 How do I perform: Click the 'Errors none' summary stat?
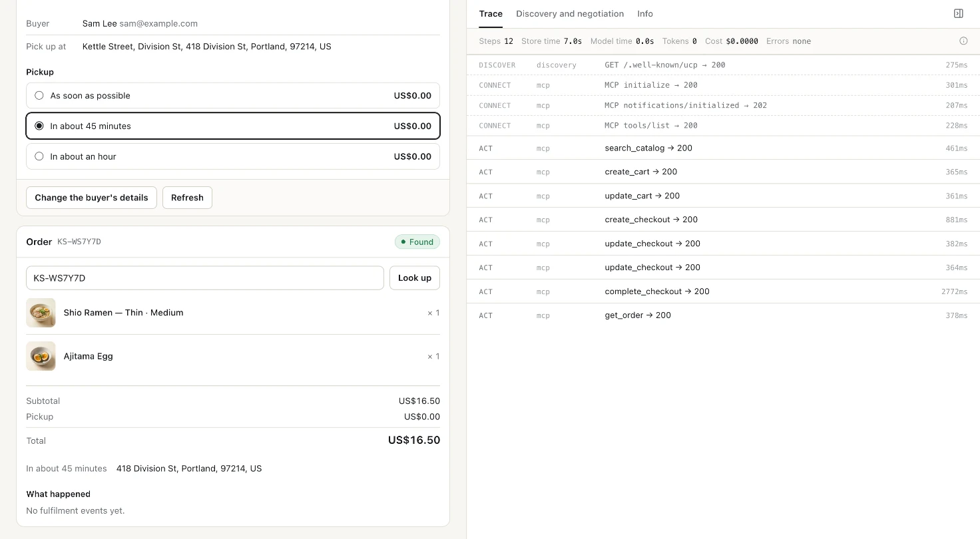[x=788, y=41]
